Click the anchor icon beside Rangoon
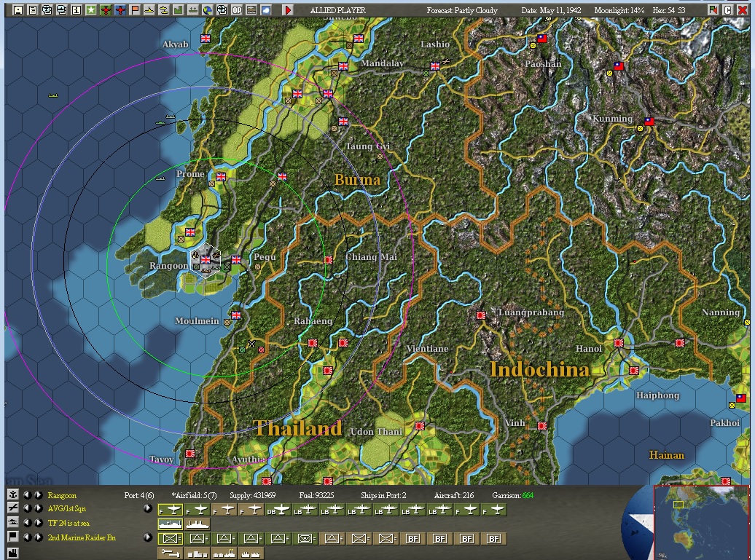This screenshot has width=755, height=560. (12, 494)
